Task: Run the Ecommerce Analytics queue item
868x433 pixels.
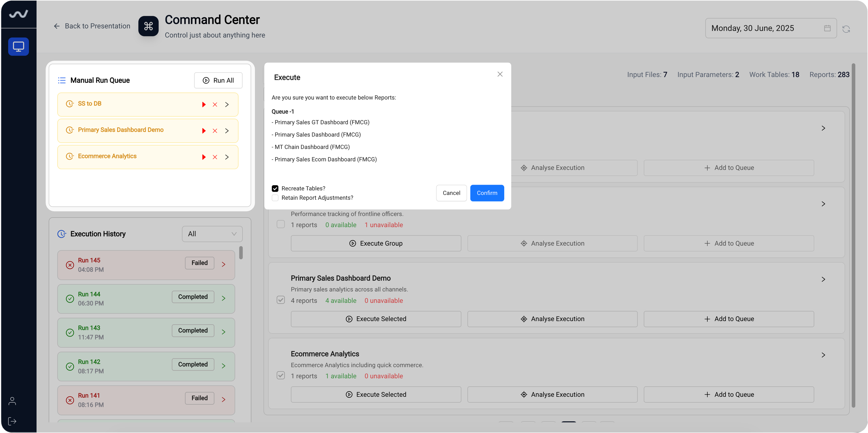Action: (x=204, y=157)
